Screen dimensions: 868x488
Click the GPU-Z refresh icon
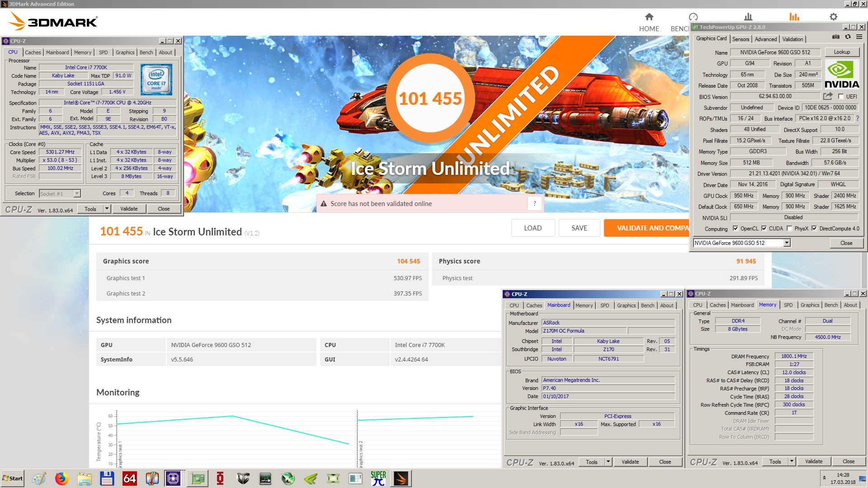[848, 37]
